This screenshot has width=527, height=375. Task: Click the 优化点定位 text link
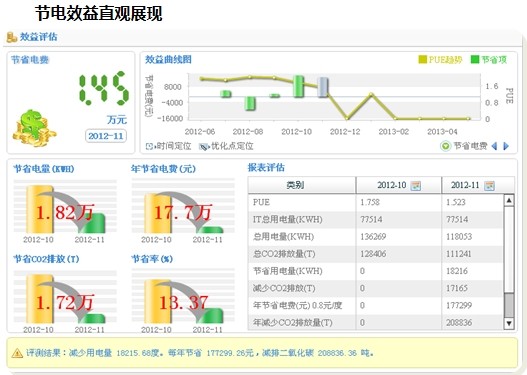pyautogui.click(x=232, y=146)
